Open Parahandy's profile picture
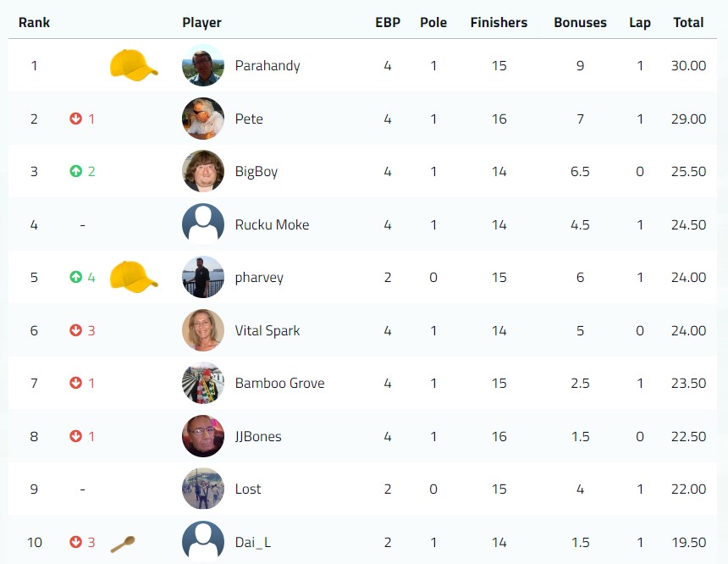The height and width of the screenshot is (564, 728). 203,65
